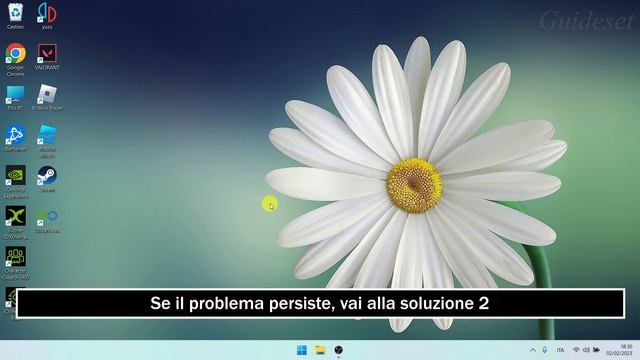Select the This PC desktop icon
The height and width of the screenshot is (360, 640).
(16, 98)
